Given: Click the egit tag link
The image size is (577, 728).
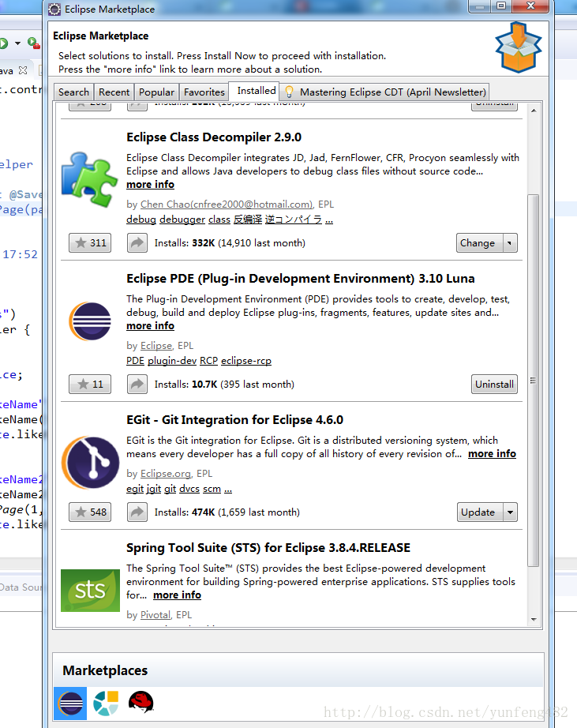Looking at the screenshot, I should pyautogui.click(x=135, y=489).
